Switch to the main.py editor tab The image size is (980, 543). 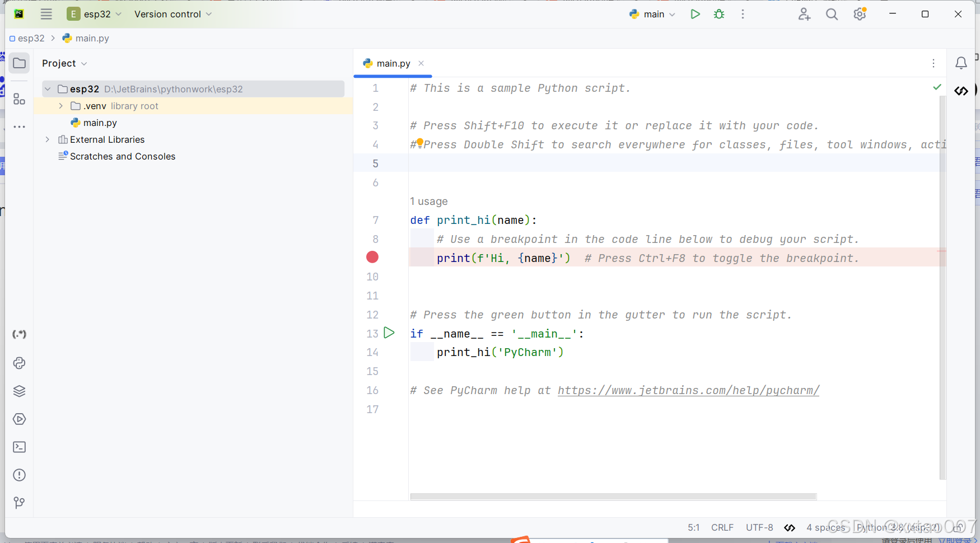tap(392, 63)
